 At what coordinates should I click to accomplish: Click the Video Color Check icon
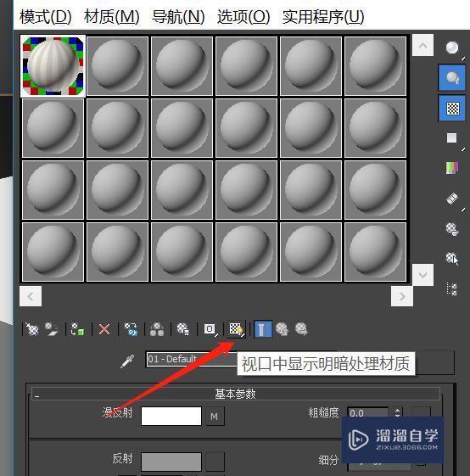[x=452, y=168]
